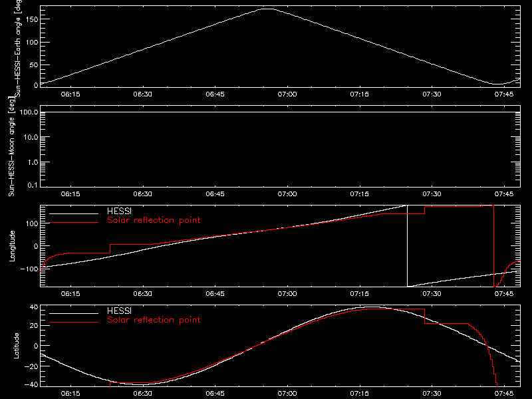Click 07:15 time label under Latitude plot
The image size is (532, 399).
click(359, 394)
